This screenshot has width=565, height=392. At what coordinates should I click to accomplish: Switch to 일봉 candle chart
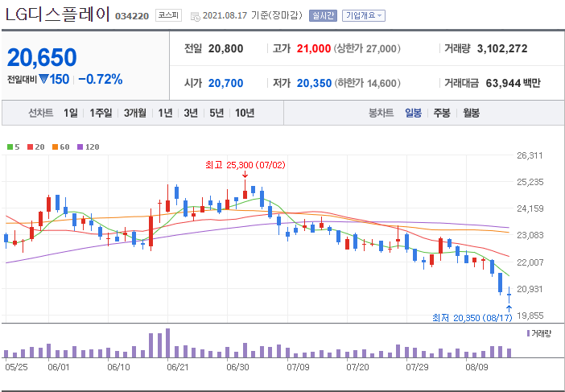coord(413,113)
